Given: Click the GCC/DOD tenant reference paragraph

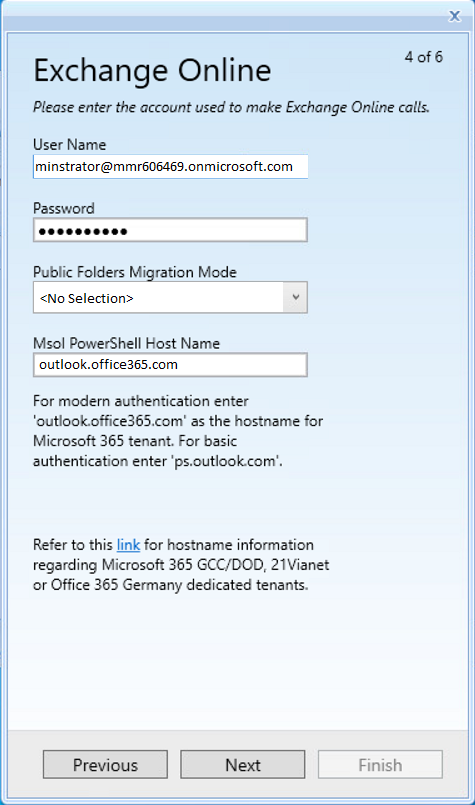Looking at the screenshot, I should coord(181,565).
